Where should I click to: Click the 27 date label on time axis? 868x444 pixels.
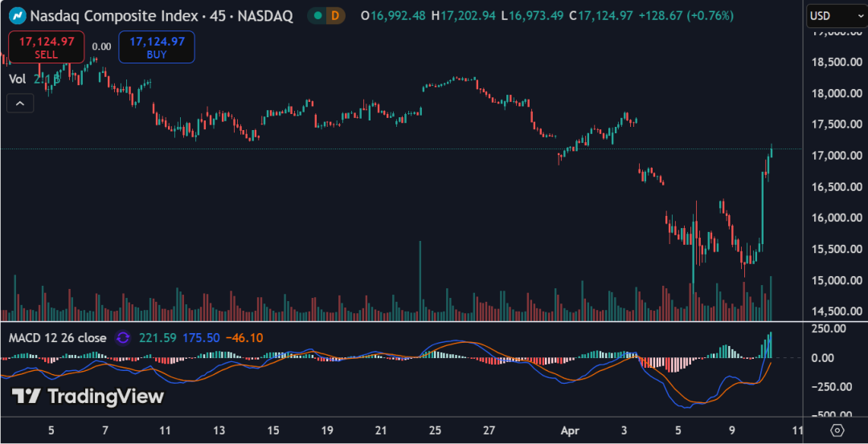coord(489,430)
